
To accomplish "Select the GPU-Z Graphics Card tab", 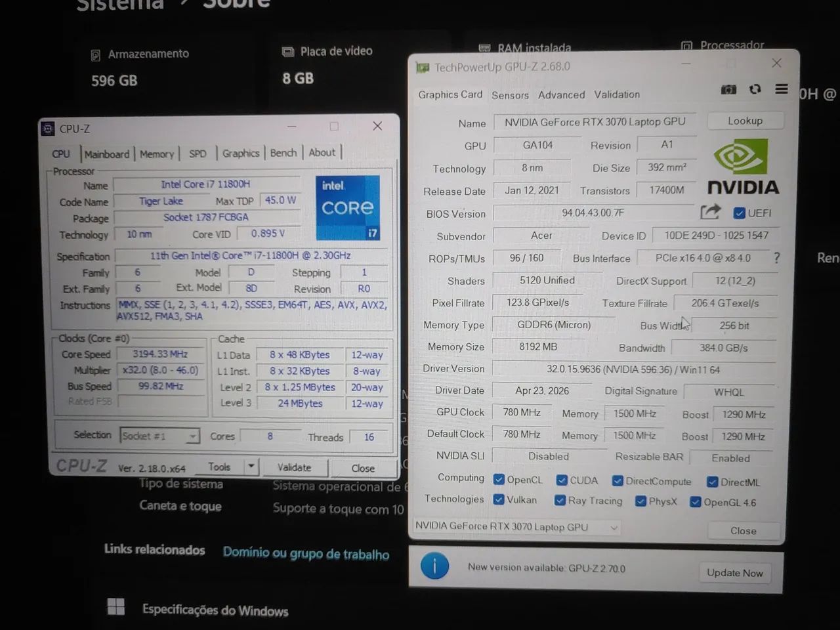I will tap(450, 94).
